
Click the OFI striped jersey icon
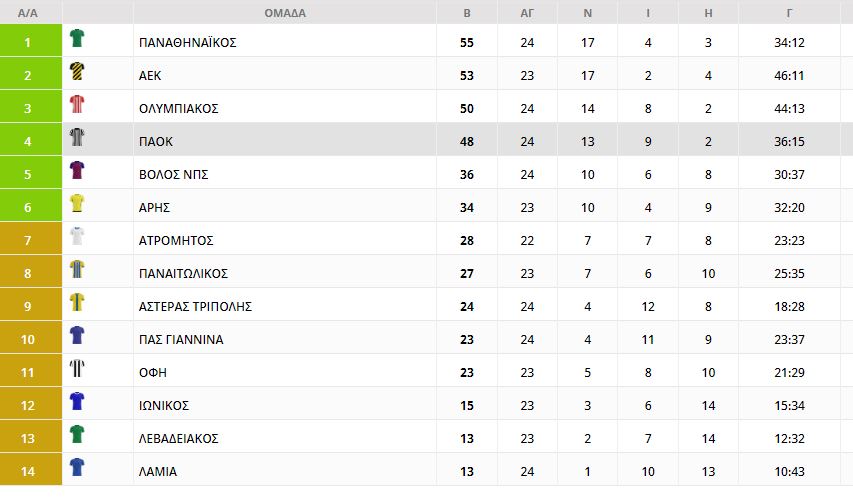tap(77, 369)
